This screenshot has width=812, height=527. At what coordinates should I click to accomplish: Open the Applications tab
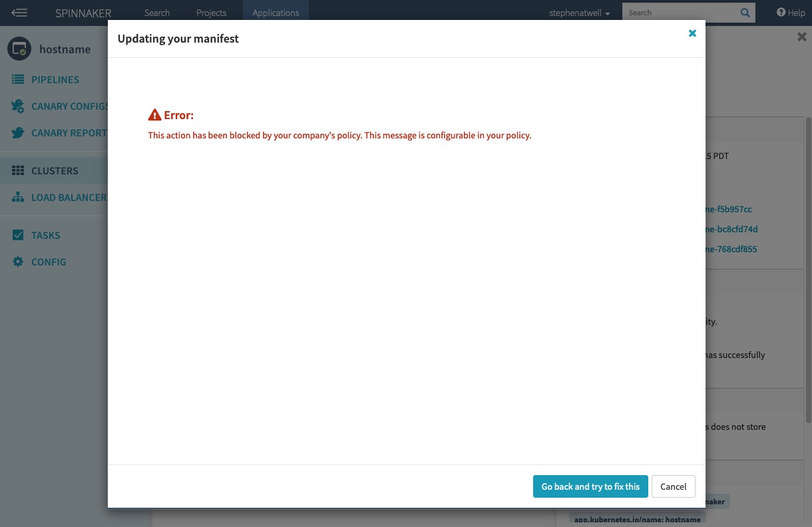[276, 13]
